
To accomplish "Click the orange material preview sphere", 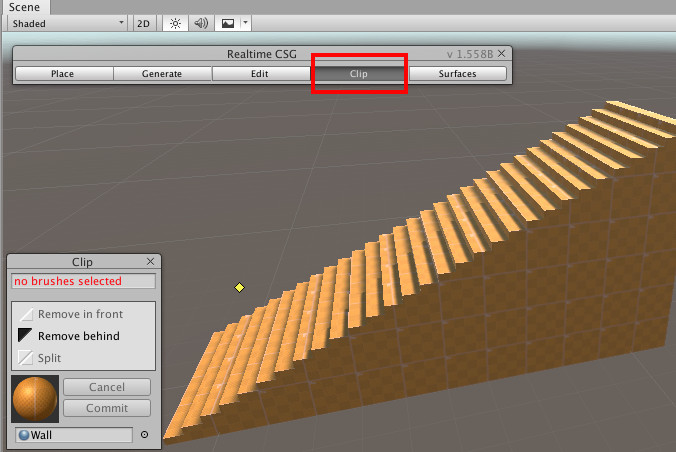I will [x=35, y=399].
